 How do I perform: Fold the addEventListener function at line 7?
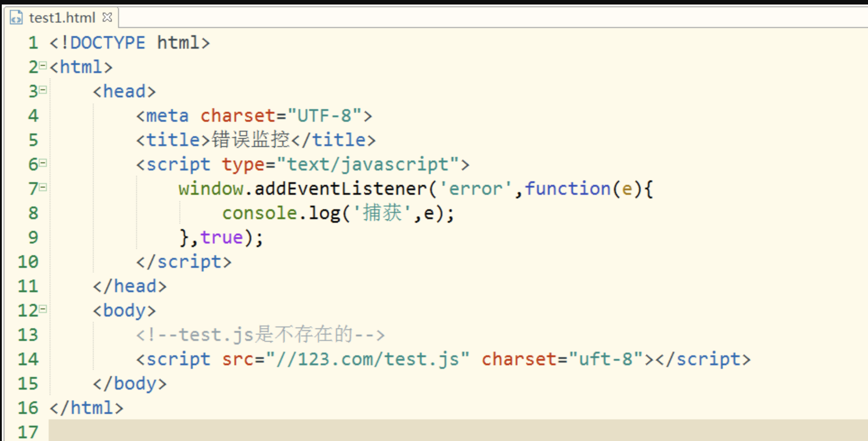(x=43, y=188)
